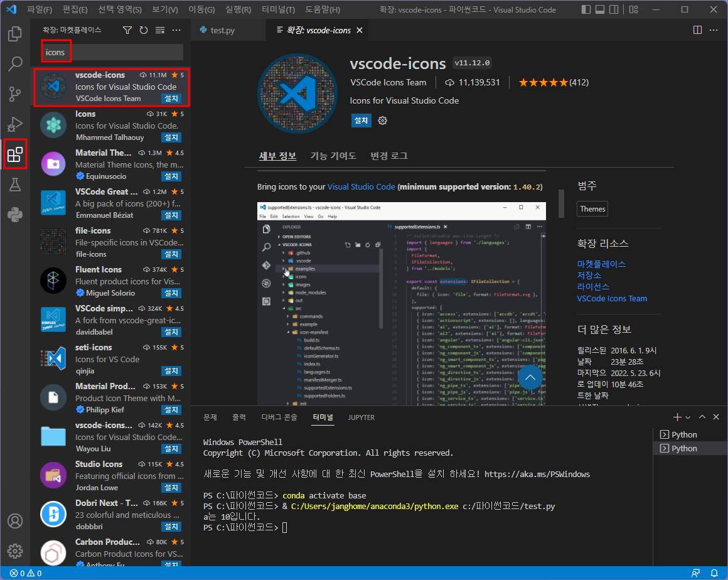Open the Visual Studio Code link in description
The width and height of the screenshot is (728, 580).
(361, 186)
